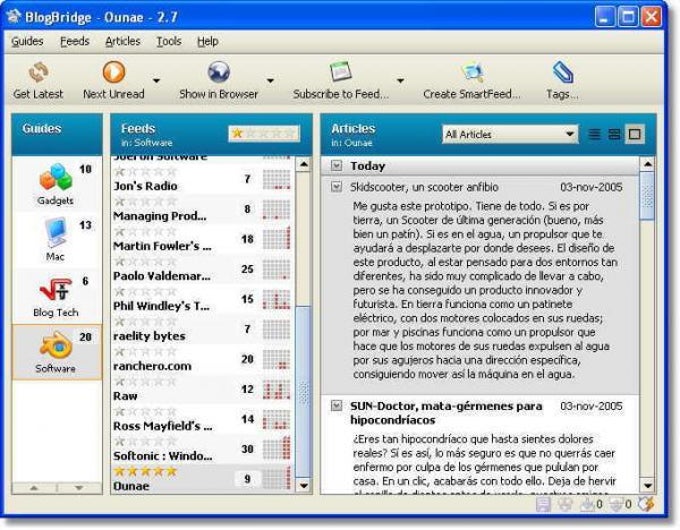Select the Gadgets guide icon

(56, 177)
